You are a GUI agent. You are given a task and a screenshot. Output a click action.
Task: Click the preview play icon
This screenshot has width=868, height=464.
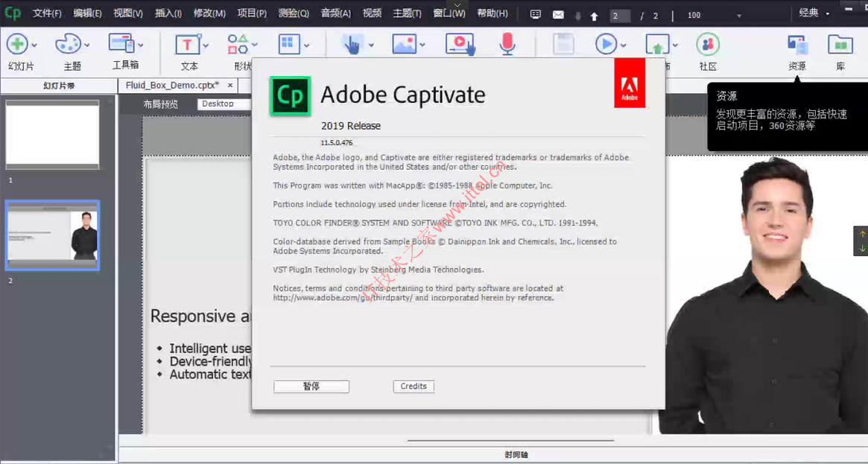click(x=606, y=44)
